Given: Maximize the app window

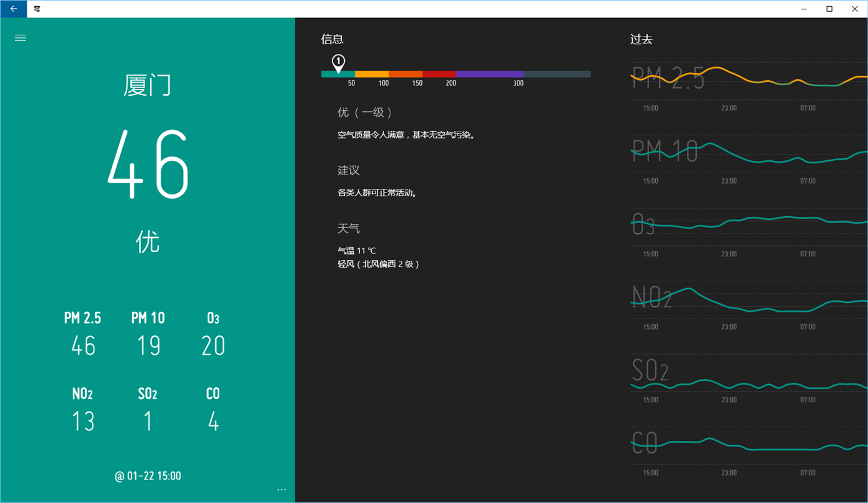Looking at the screenshot, I should pyautogui.click(x=830, y=9).
